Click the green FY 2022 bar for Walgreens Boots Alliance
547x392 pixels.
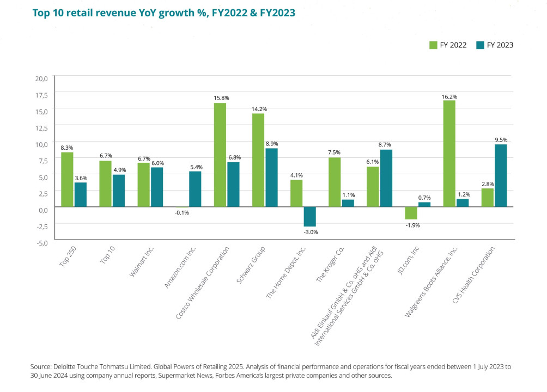[449, 154]
